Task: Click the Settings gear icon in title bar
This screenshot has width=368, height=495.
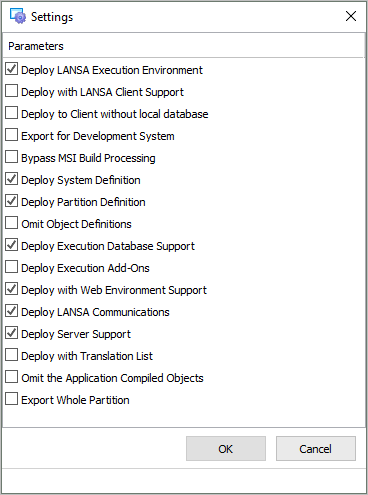Action: click(x=18, y=16)
